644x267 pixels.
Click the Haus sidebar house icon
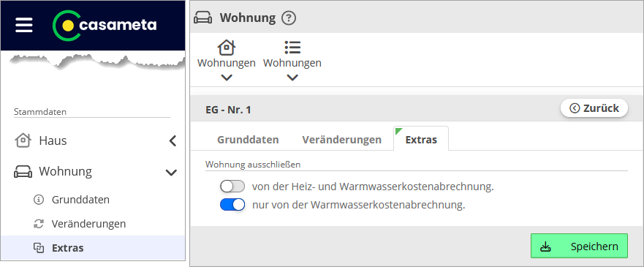coord(23,140)
